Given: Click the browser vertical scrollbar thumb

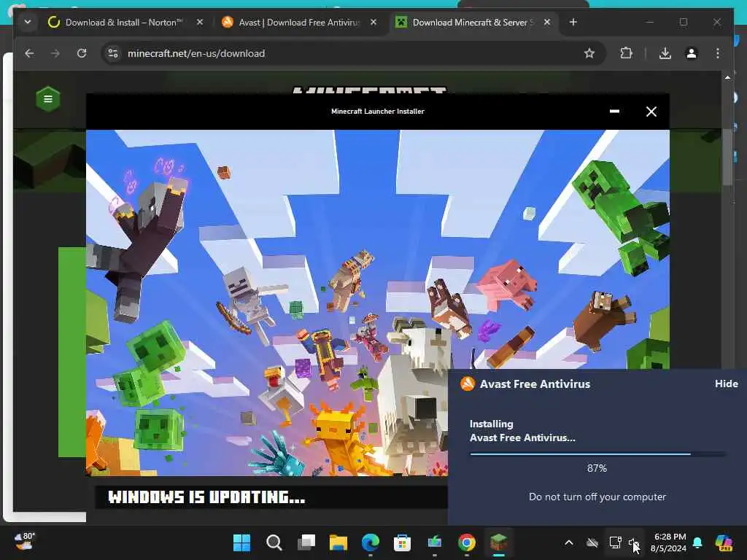Looking at the screenshot, I should point(727,156).
